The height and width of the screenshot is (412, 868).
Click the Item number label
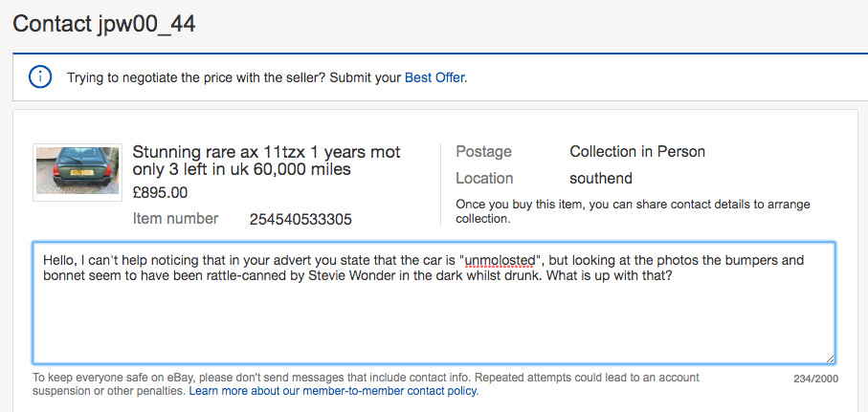pos(175,219)
